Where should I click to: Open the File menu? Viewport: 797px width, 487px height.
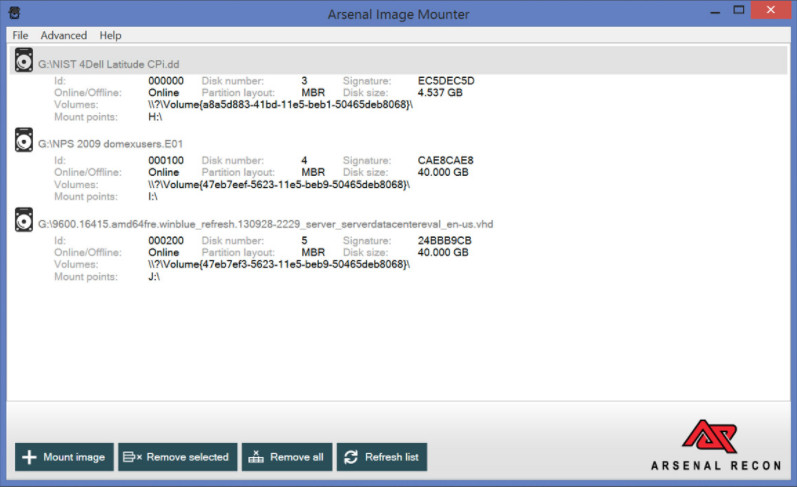(x=20, y=36)
